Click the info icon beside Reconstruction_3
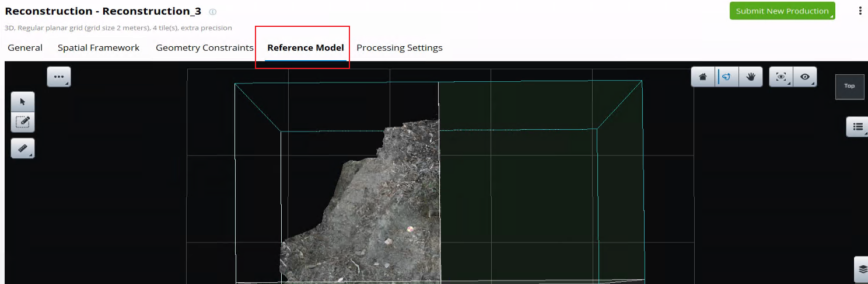Screen dimensions: 868x284 pyautogui.click(x=213, y=12)
